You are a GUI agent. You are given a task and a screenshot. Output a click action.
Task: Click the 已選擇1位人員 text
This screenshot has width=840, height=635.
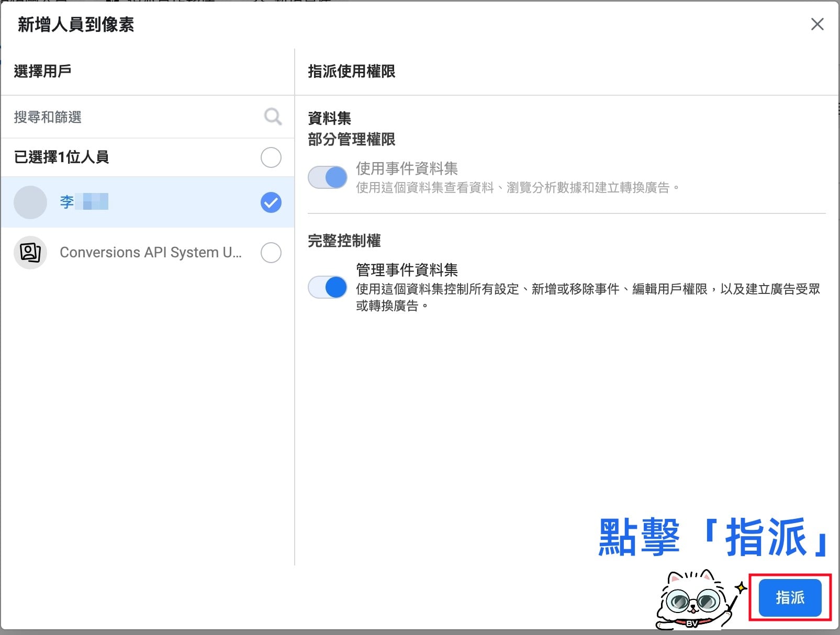click(x=61, y=157)
